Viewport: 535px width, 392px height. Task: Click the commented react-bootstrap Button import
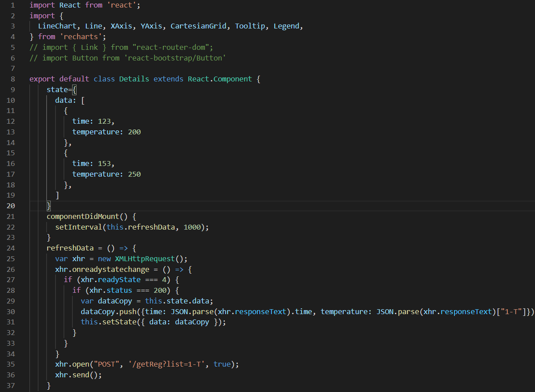[128, 58]
